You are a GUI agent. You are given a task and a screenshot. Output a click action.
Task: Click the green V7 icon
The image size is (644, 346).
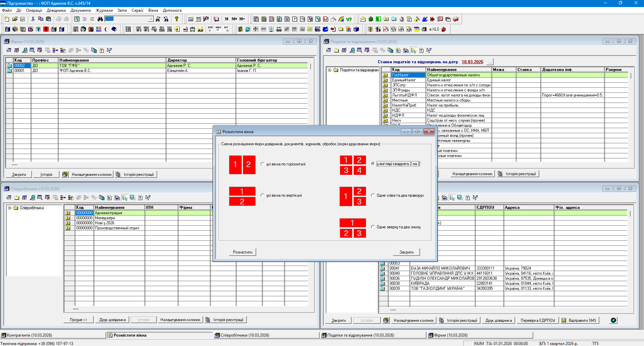(x=349, y=19)
